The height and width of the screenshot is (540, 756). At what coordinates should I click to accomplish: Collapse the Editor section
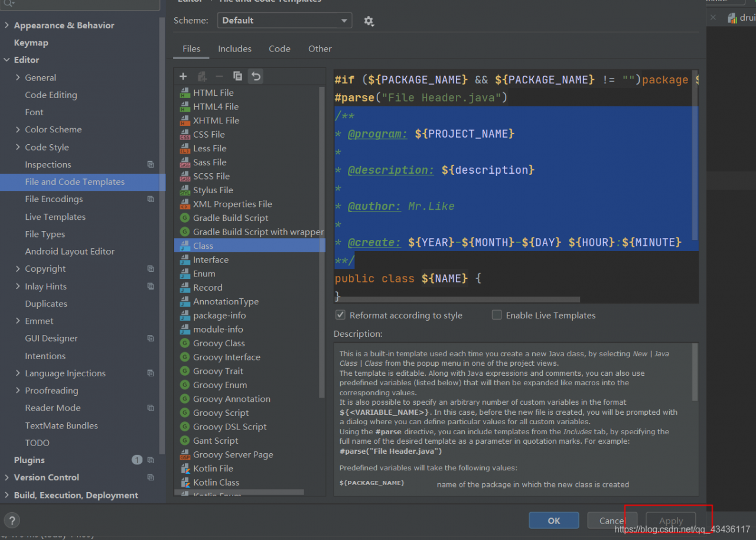click(6, 60)
